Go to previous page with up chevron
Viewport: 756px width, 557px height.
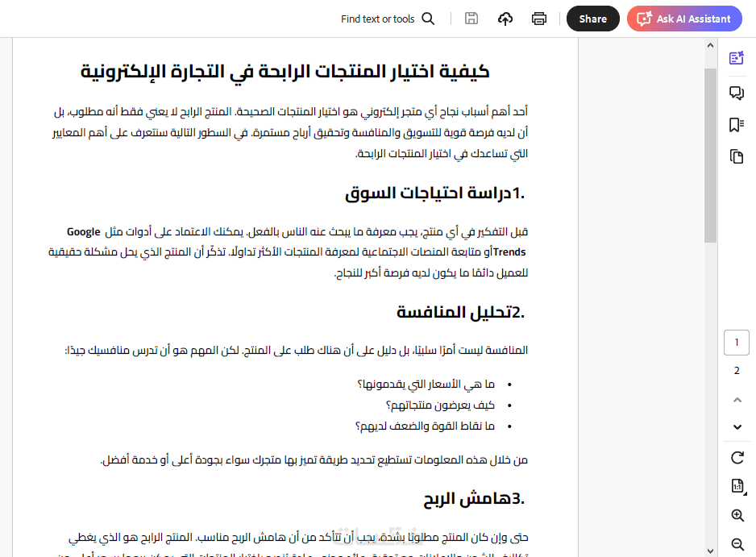[x=737, y=400]
